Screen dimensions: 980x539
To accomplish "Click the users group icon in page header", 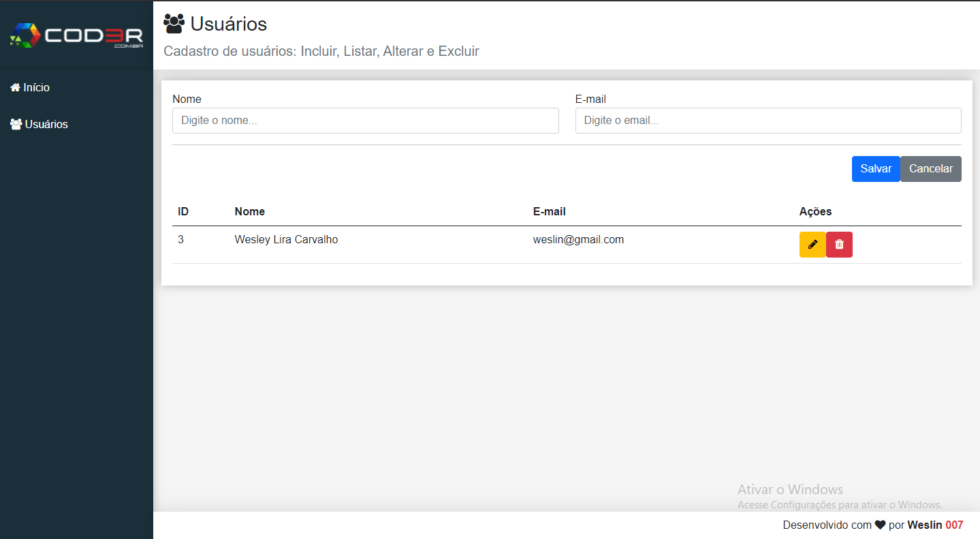I will pyautogui.click(x=174, y=24).
